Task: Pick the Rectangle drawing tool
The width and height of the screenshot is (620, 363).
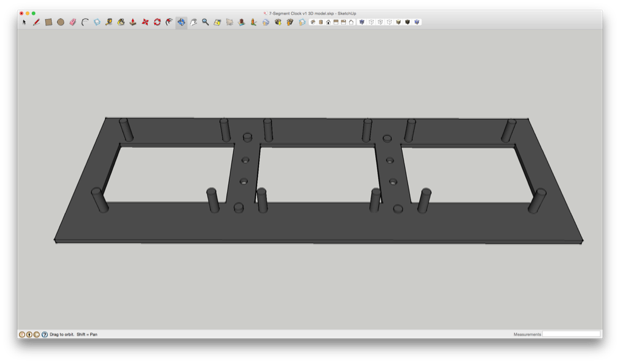Action: pos(48,22)
